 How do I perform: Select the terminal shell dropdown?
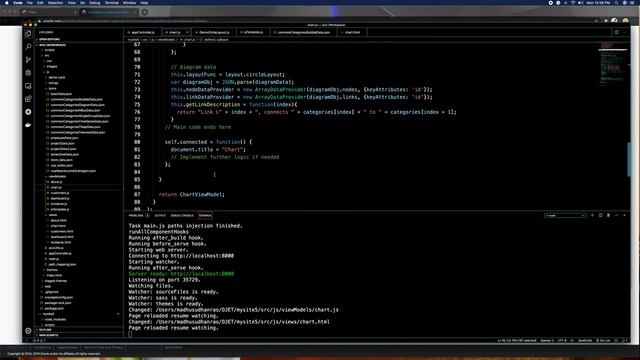coord(565,215)
